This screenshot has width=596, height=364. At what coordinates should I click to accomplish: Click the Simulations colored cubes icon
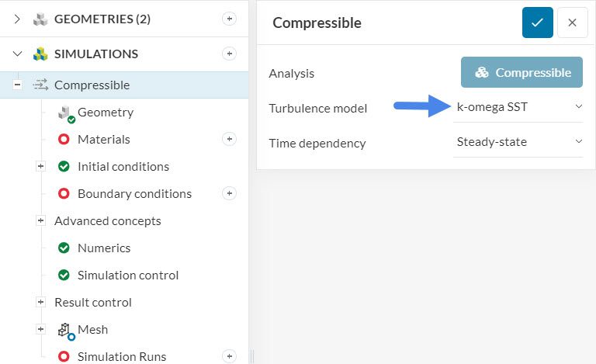[x=40, y=54]
